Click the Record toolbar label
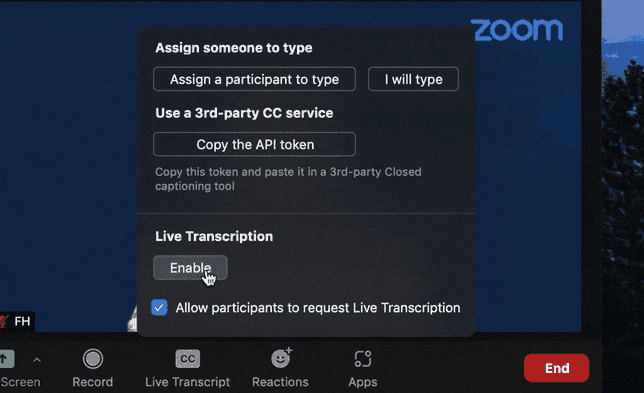Image resolution: width=644 pixels, height=393 pixels. (x=92, y=382)
